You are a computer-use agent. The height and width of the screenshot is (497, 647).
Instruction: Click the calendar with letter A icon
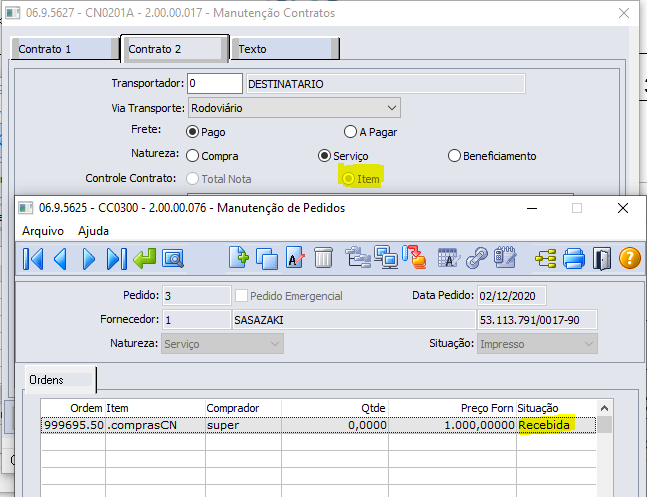click(449, 258)
